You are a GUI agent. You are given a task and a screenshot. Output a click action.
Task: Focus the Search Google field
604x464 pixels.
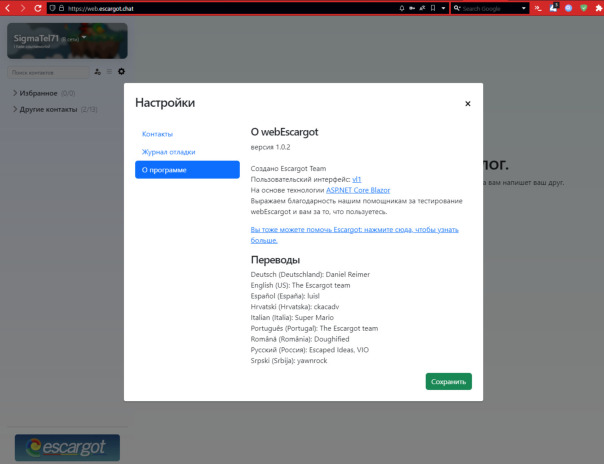tap(491, 8)
